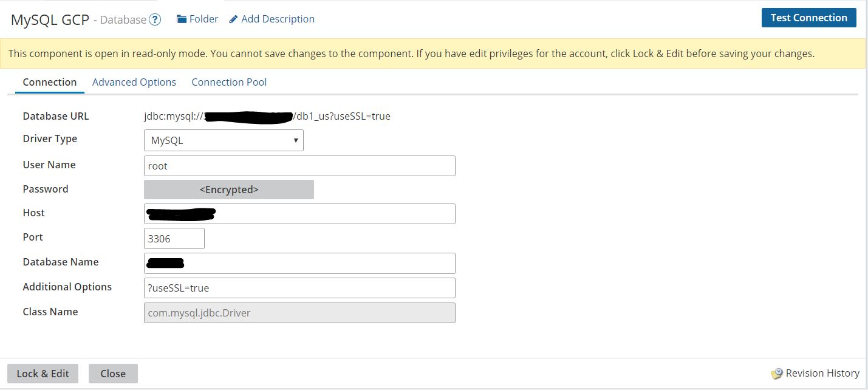
Task: Select the Connection tab
Action: [49, 82]
